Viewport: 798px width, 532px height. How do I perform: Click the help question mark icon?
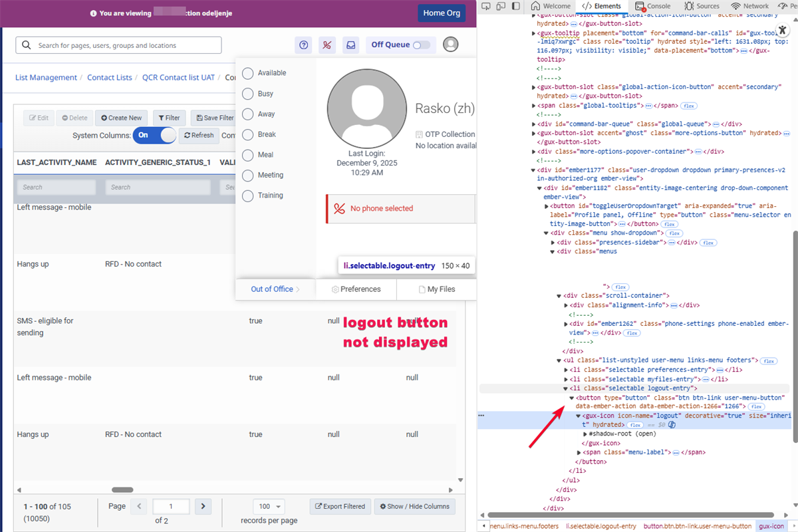(304, 45)
